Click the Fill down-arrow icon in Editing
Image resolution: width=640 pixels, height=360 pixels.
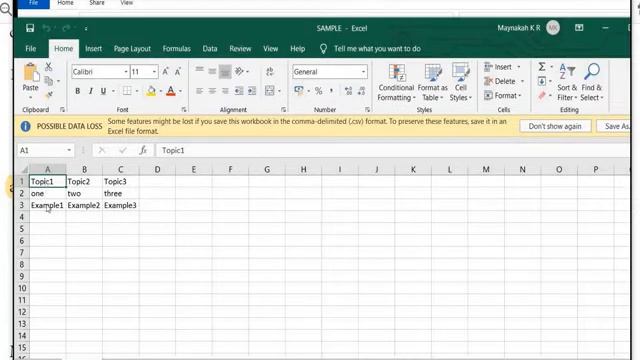pos(542,81)
